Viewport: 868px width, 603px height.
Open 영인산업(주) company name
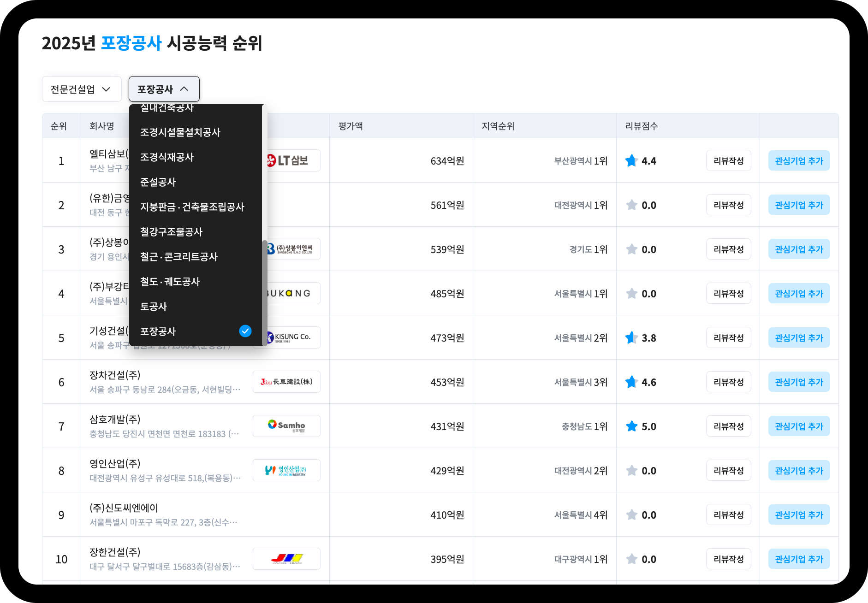pyautogui.click(x=115, y=463)
